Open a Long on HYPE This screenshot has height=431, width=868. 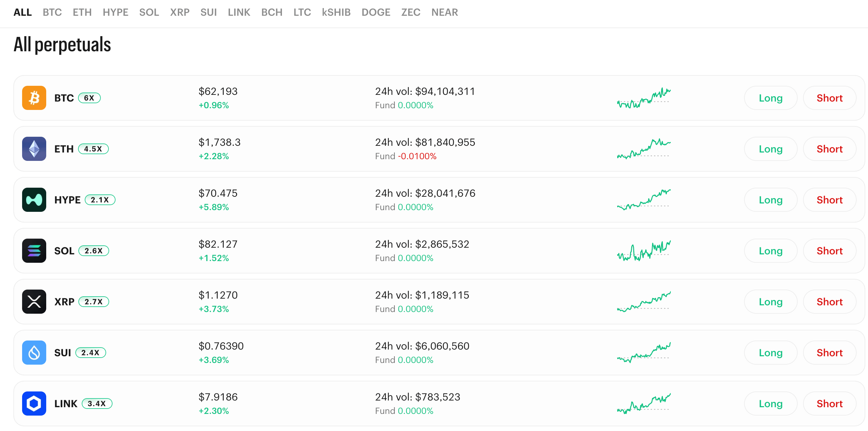pyautogui.click(x=771, y=200)
